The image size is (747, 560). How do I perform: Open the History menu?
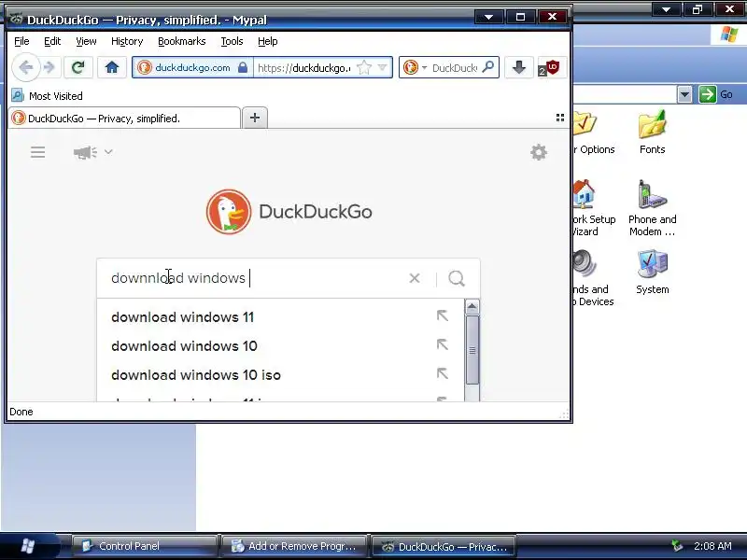127,41
